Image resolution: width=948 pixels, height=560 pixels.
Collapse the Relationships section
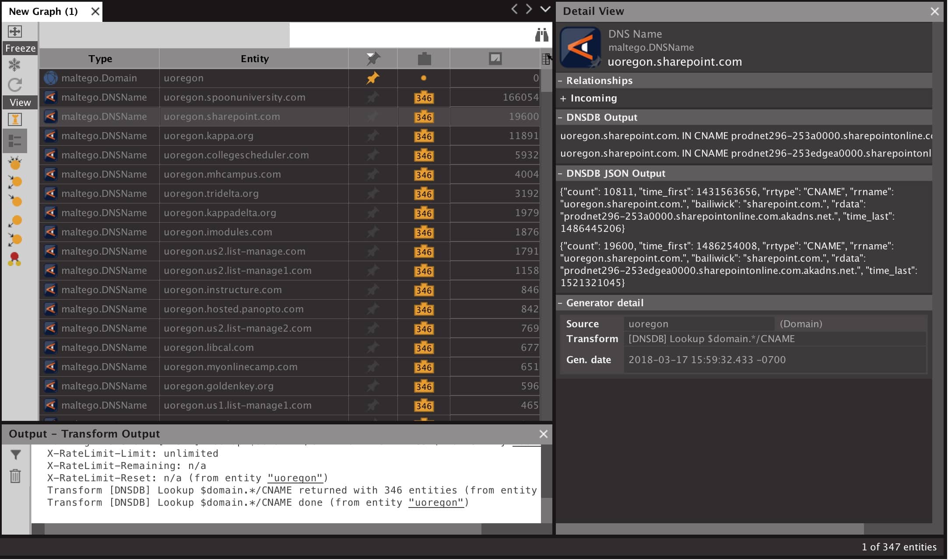point(560,80)
